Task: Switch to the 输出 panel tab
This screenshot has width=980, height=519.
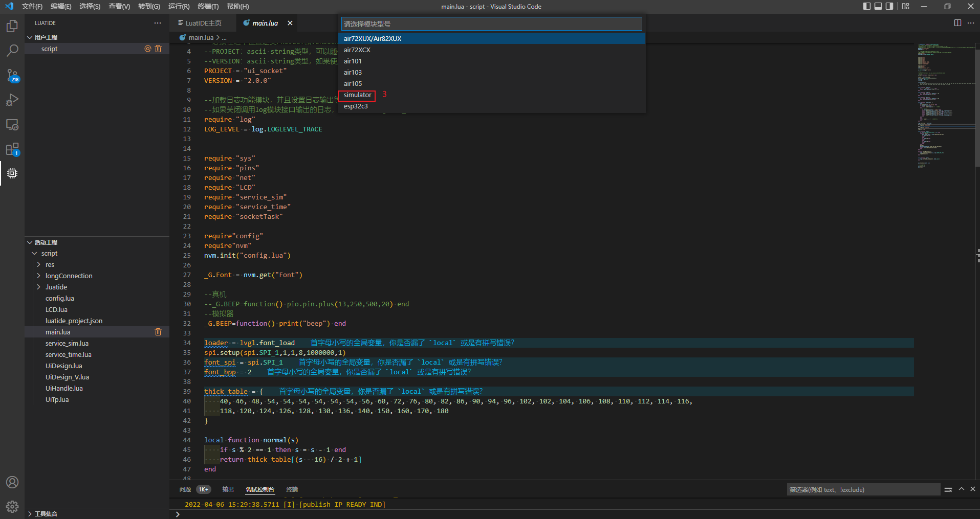Action: pos(228,489)
